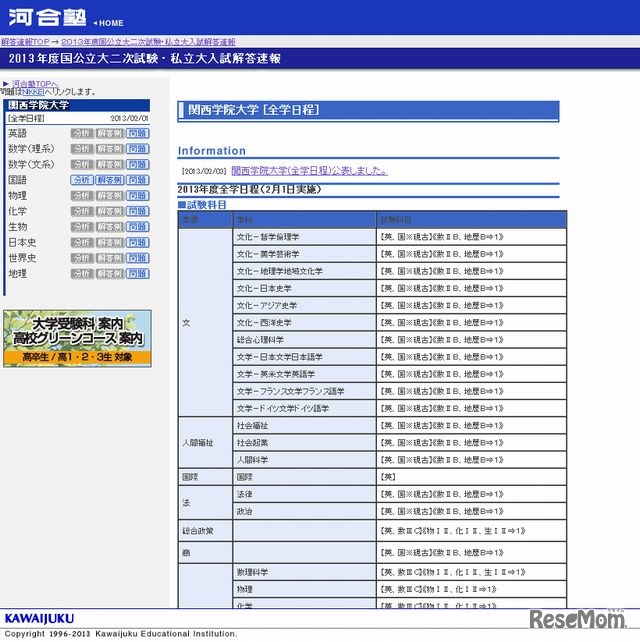The height and width of the screenshot is (642, 640).
Task: Click 2013年度全学日程(2月1日実施) heading
Action: [x=249, y=190]
